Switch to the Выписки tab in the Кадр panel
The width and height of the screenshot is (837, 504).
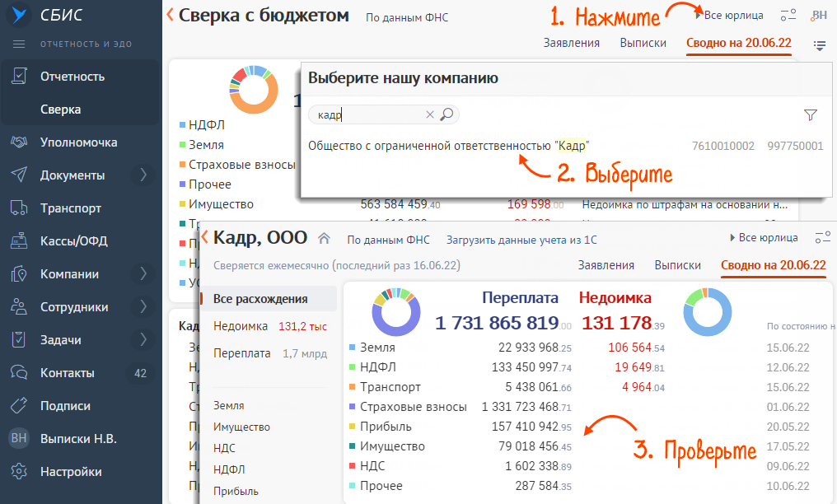click(x=677, y=265)
